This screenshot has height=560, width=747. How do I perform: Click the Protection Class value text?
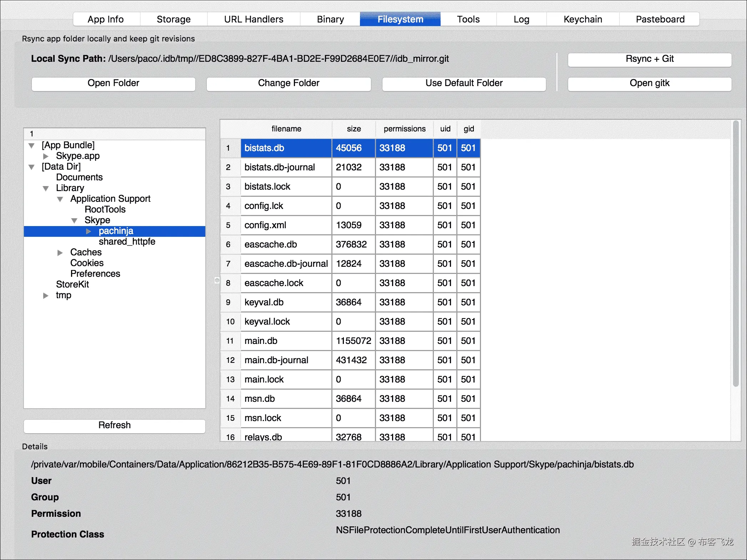pyautogui.click(x=448, y=530)
